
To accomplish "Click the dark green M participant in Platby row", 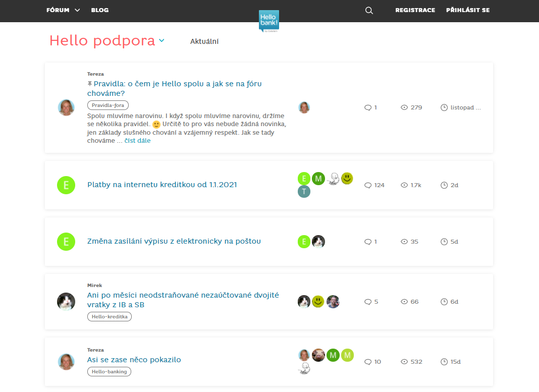I will coord(318,179).
